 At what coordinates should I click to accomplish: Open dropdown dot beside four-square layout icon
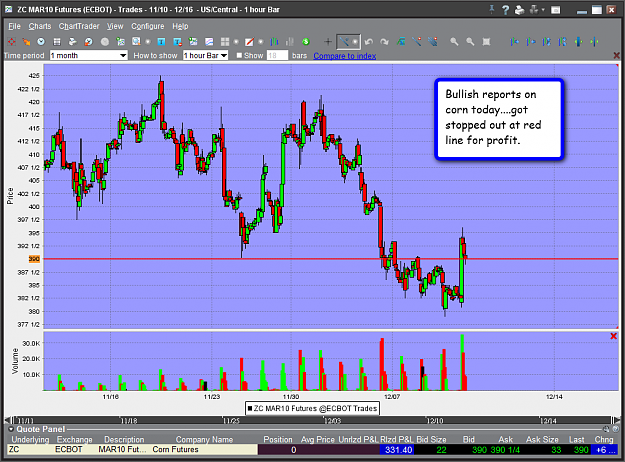236,41
